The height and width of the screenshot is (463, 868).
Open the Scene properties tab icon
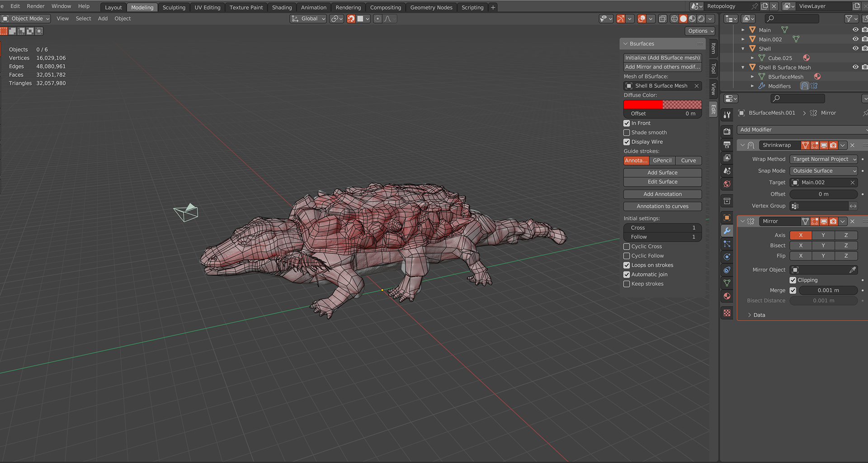[727, 171]
